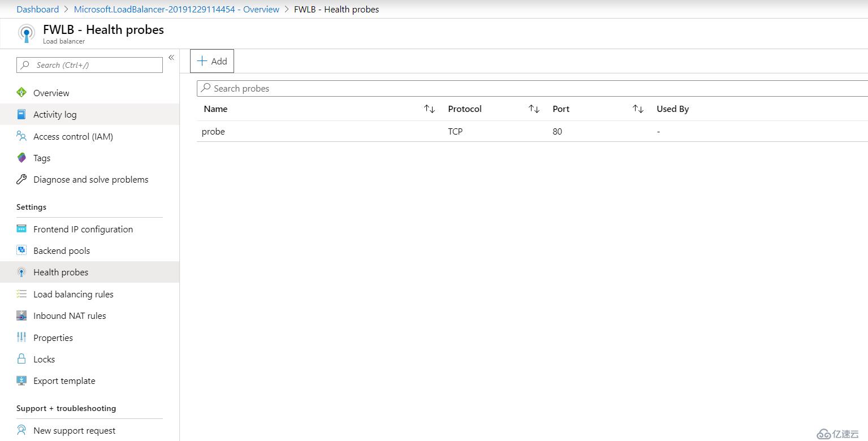Viewport: 868px width, 441px height.
Task: Click the Tags icon in sidebar
Action: (21, 158)
